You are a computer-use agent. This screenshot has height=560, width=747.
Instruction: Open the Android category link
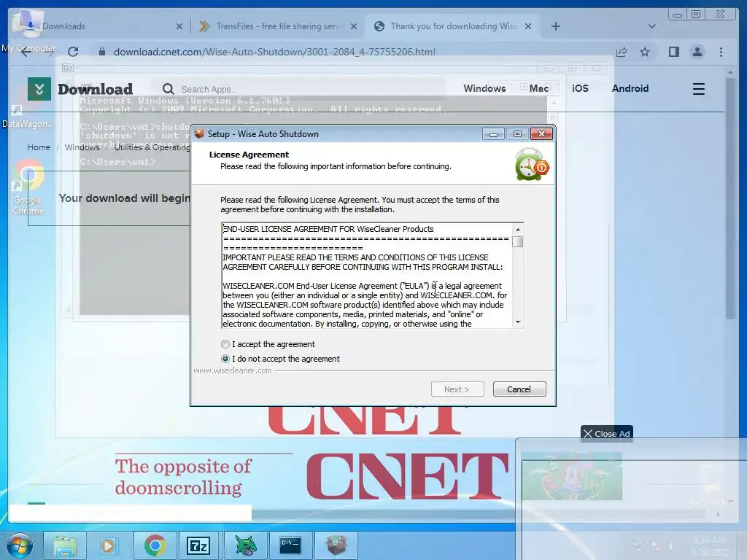coord(630,88)
